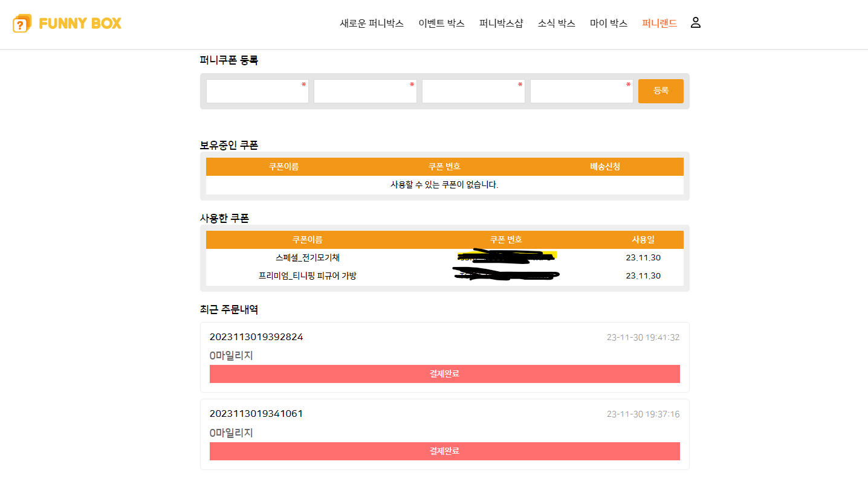
Task: Click the fourth coupon code field
Action: coord(581,91)
